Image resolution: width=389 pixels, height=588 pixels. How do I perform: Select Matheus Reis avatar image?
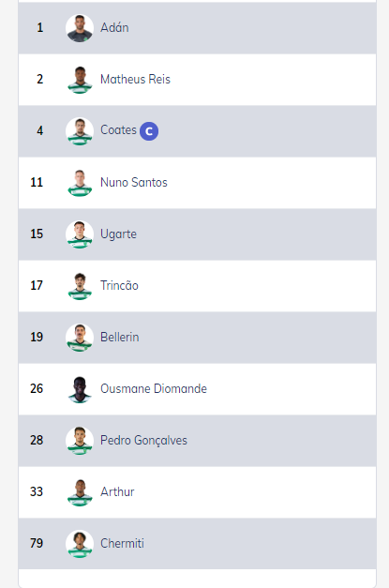(80, 80)
